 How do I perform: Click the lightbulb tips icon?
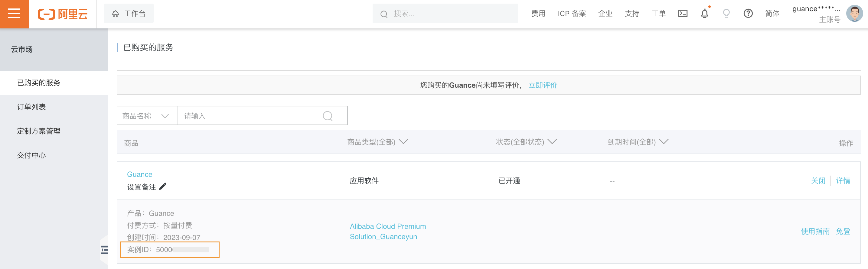click(726, 14)
